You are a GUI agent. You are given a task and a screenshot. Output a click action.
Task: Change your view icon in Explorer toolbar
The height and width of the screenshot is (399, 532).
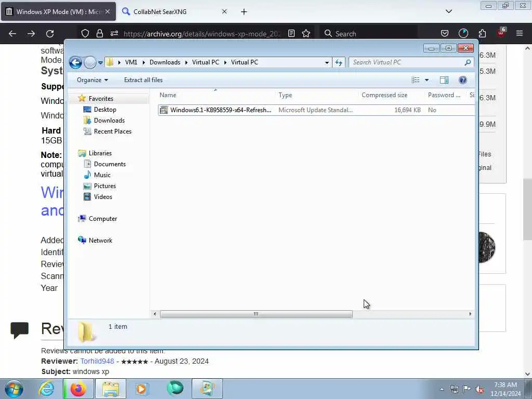[x=415, y=80]
